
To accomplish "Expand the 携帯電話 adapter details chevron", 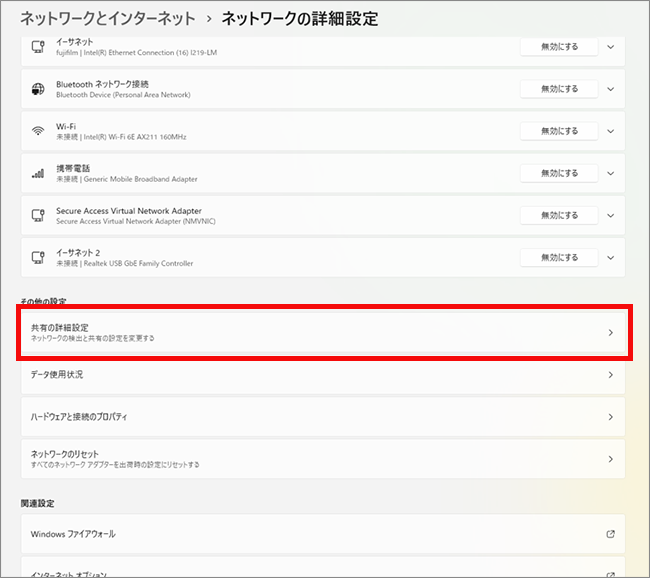I will 611,173.
